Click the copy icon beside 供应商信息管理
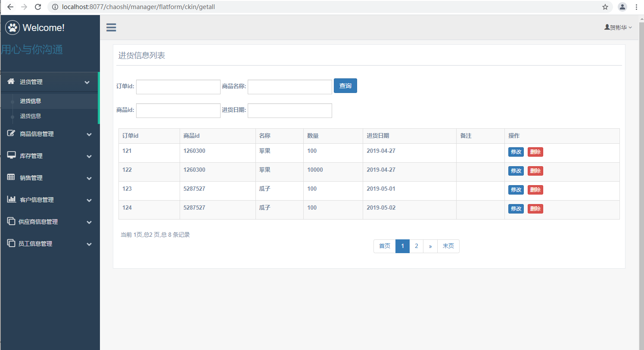The width and height of the screenshot is (644, 350). click(x=11, y=221)
